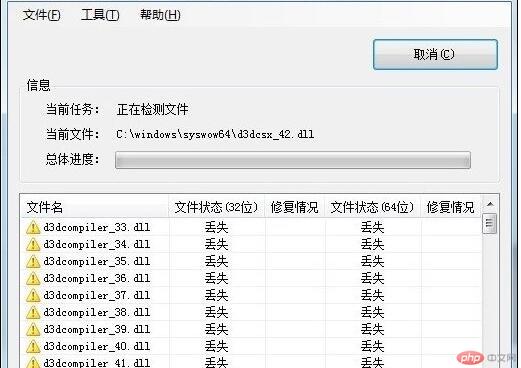Click warning icon beside d3dcompiler_35.dll
The height and width of the screenshot is (368, 521).
[x=33, y=261]
